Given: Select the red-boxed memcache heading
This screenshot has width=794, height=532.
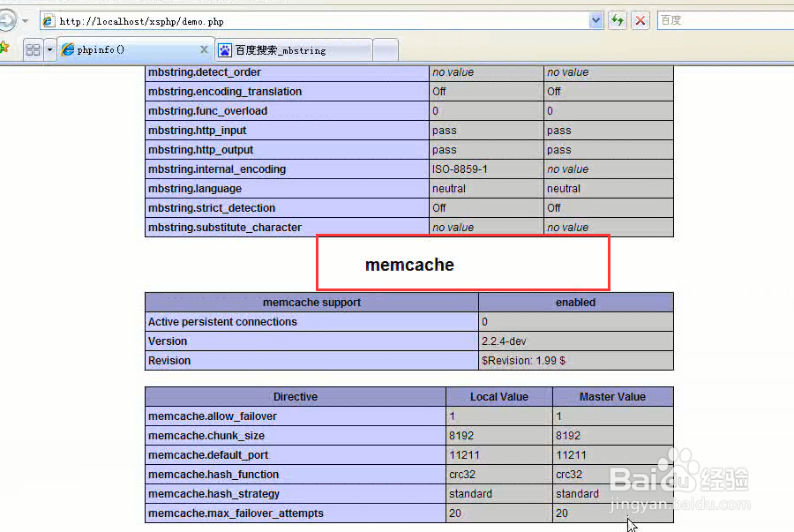Looking at the screenshot, I should pos(409,264).
